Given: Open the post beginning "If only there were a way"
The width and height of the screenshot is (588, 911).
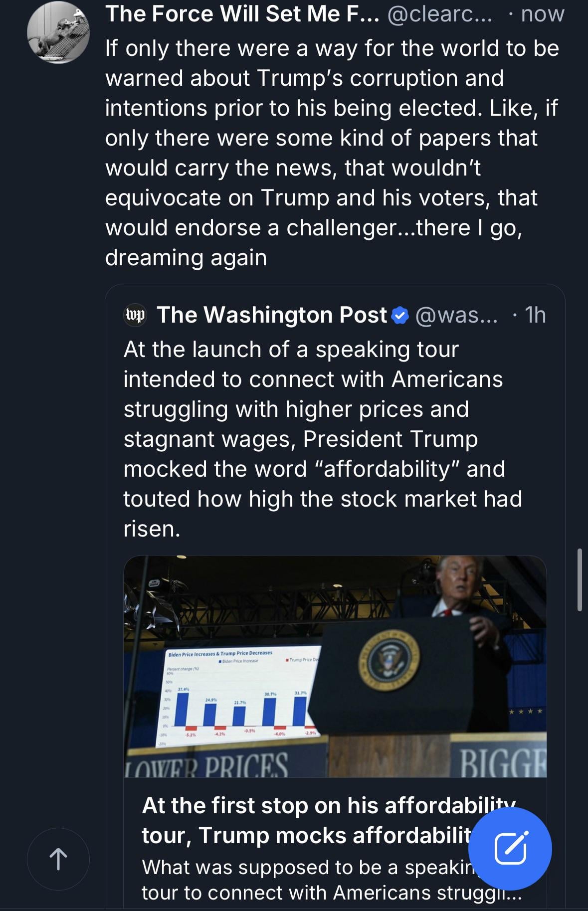Looking at the screenshot, I should click(332, 153).
